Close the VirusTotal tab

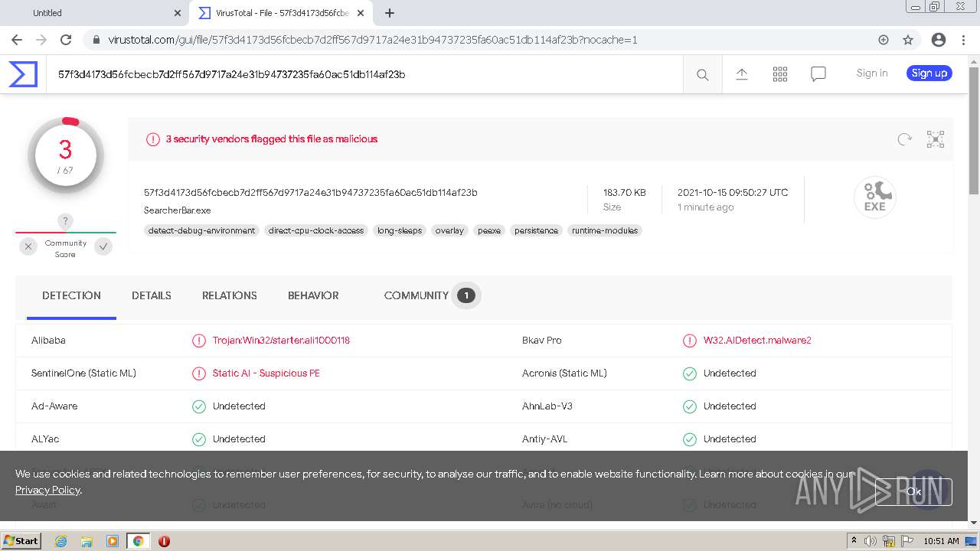point(361,13)
